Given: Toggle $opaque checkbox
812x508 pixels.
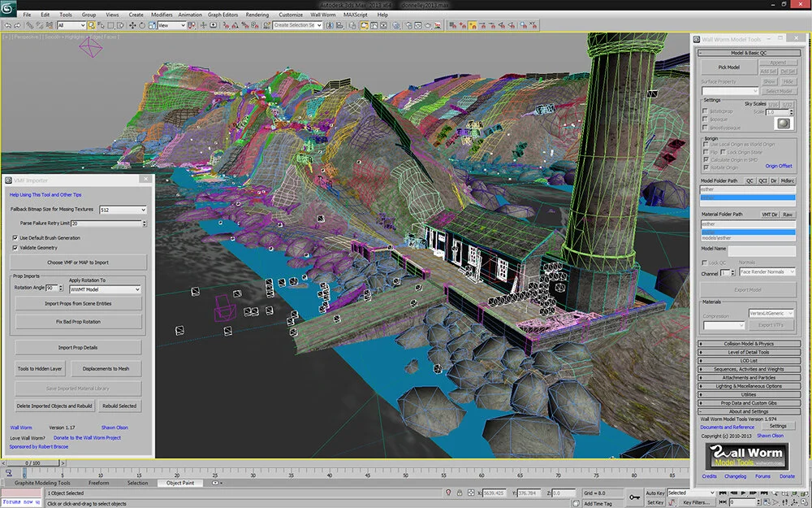Looking at the screenshot, I should (705, 119).
